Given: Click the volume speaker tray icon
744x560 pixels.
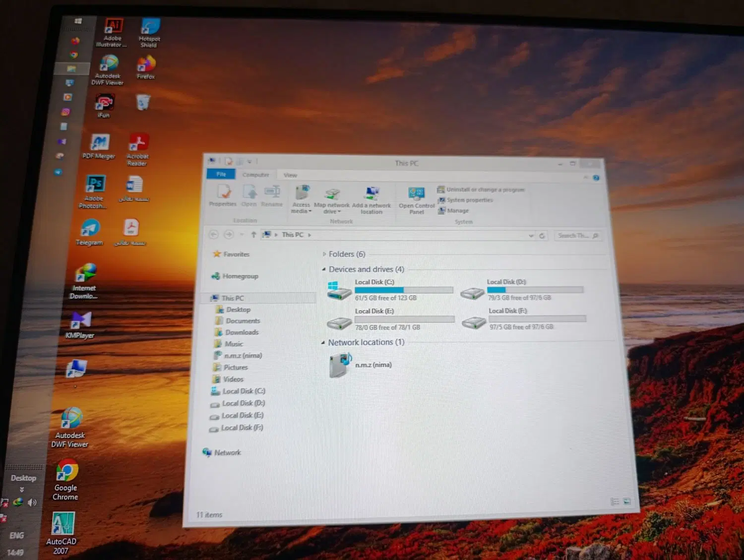Looking at the screenshot, I should pos(32,502).
